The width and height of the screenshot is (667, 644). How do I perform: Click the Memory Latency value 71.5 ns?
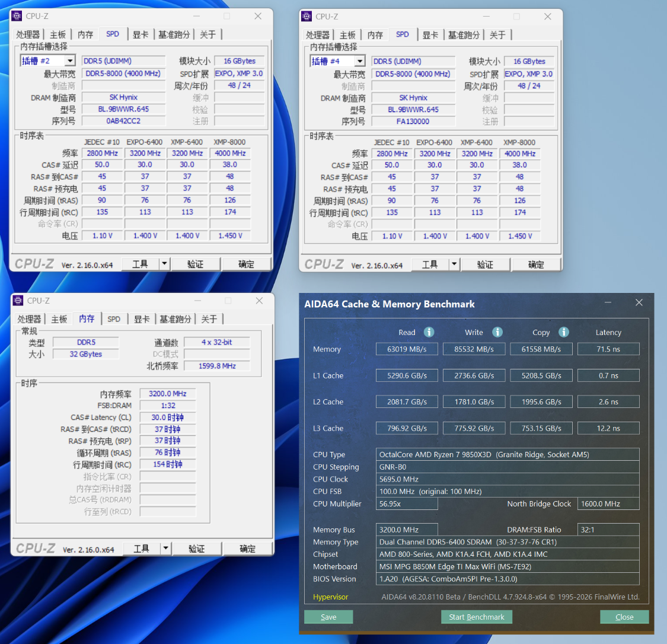[608, 349]
